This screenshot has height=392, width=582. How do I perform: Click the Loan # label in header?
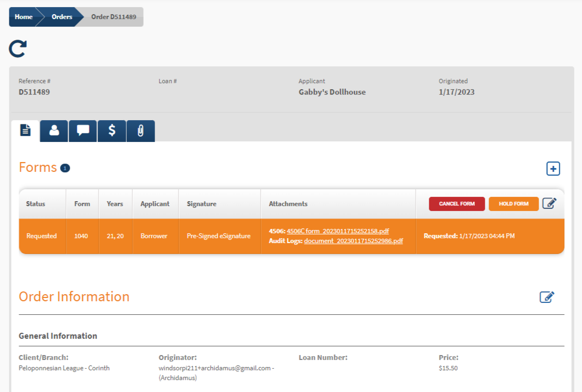coord(168,81)
